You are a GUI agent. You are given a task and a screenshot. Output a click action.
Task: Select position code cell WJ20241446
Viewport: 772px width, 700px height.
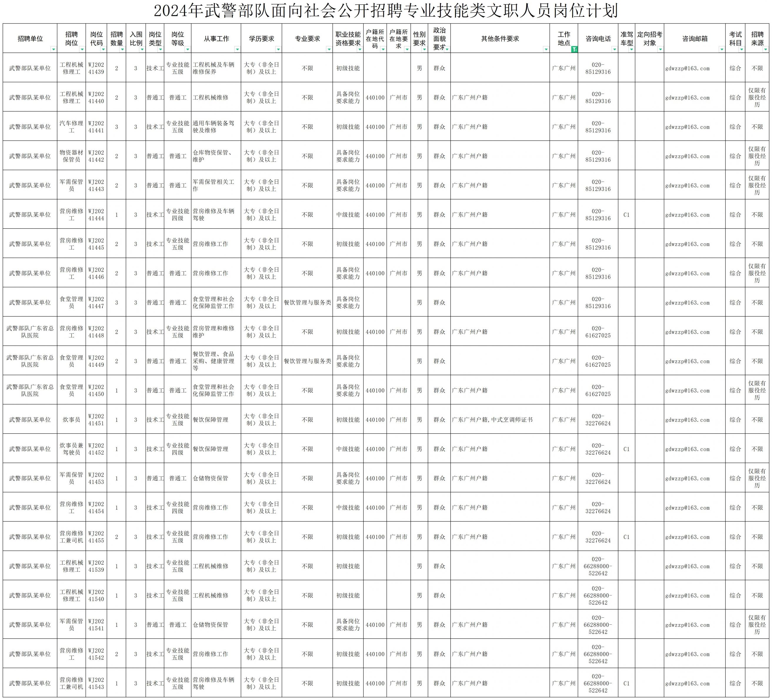(96, 273)
